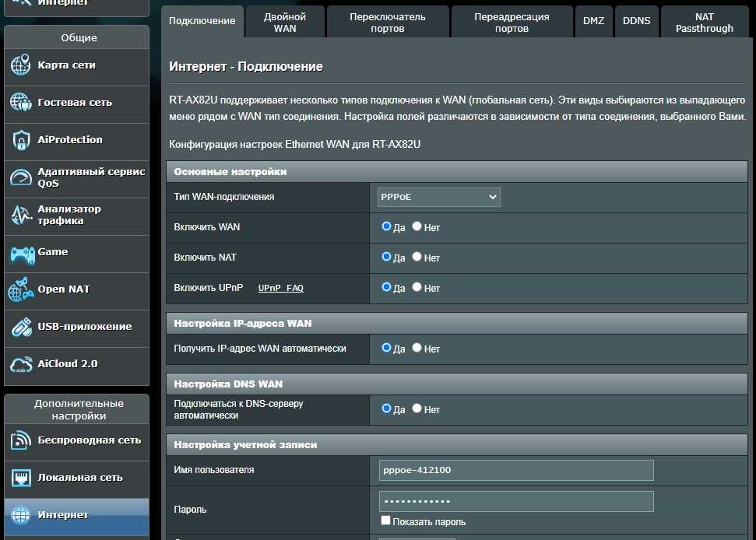
Task: Open Анализатор трафика menu item
Action: (76, 216)
